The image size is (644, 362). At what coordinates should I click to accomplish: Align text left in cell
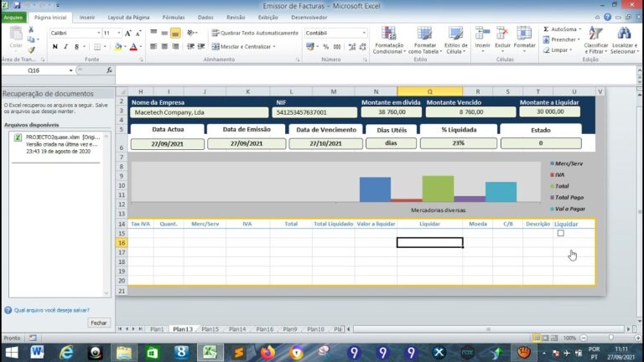153,47
